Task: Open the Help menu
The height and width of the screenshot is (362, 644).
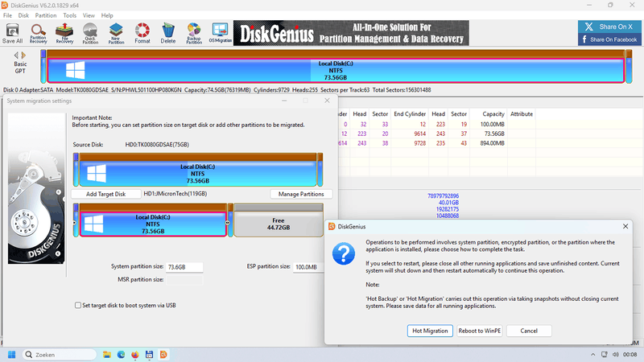Action: pos(107,15)
